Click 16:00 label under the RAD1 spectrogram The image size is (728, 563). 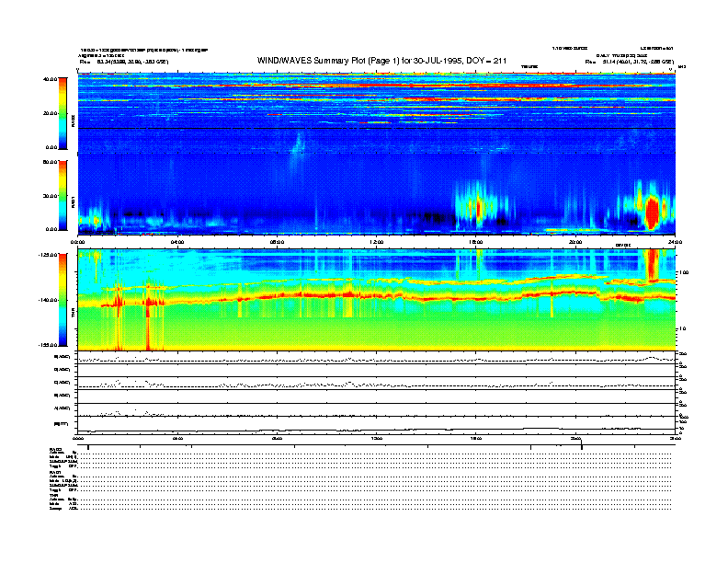(x=476, y=242)
